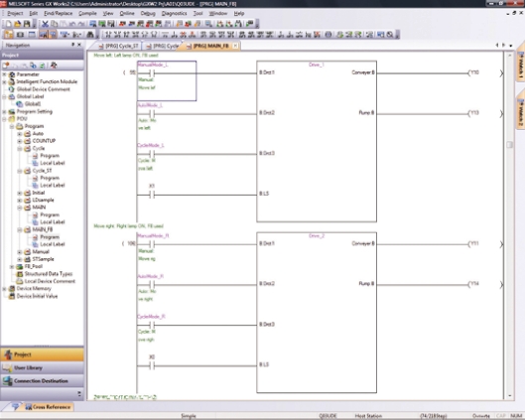Viewport: 525px width, 420px height.
Task: Toggle the Navigation pane pin icon
Action: coord(73,45)
